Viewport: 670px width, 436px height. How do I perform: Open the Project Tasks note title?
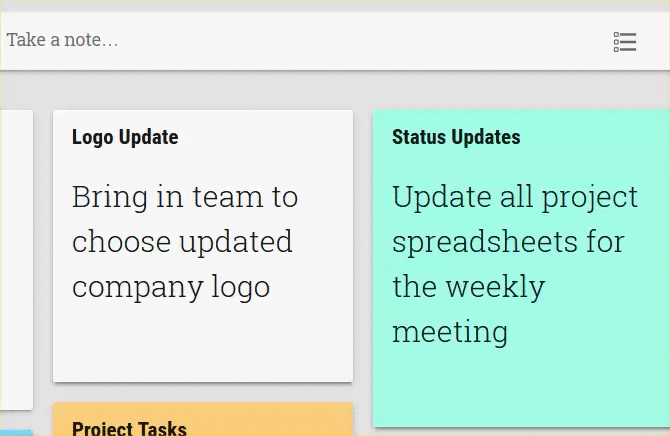click(129, 428)
